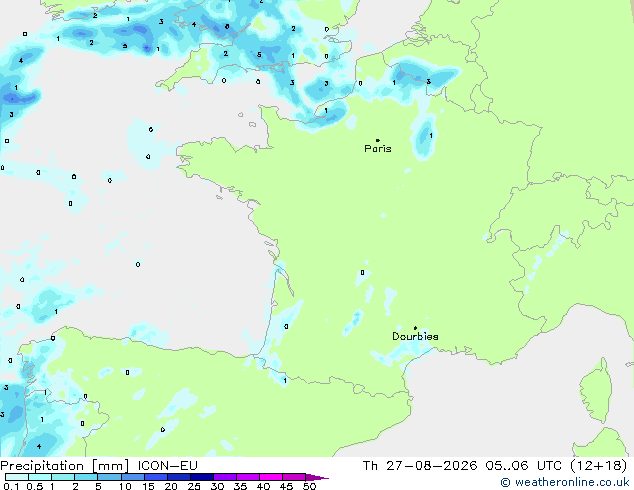Click the Paris city label
The image size is (634, 490).
click(x=378, y=149)
